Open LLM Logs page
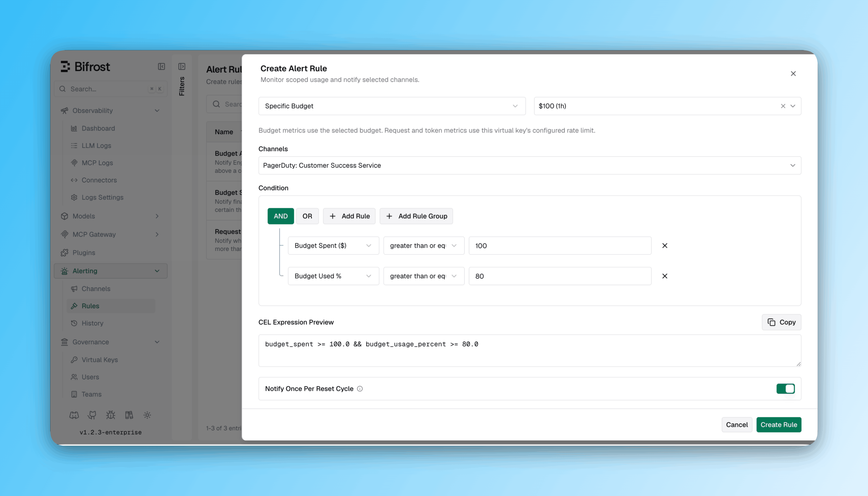868x496 pixels. (x=96, y=145)
